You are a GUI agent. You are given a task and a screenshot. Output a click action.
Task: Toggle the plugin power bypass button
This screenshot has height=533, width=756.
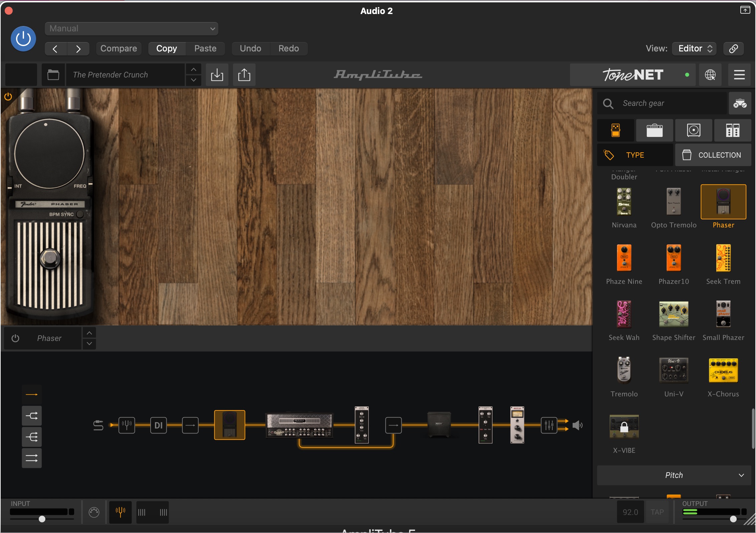pyautogui.click(x=23, y=39)
